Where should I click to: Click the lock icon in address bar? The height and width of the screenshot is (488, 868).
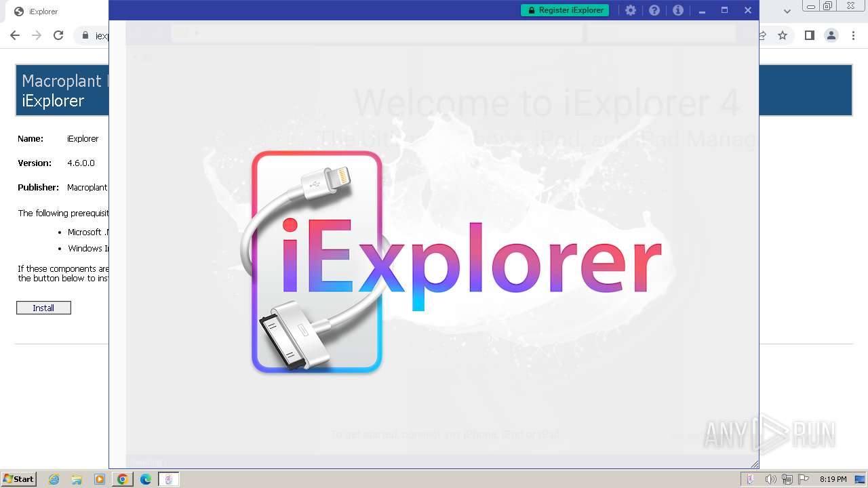click(x=85, y=35)
